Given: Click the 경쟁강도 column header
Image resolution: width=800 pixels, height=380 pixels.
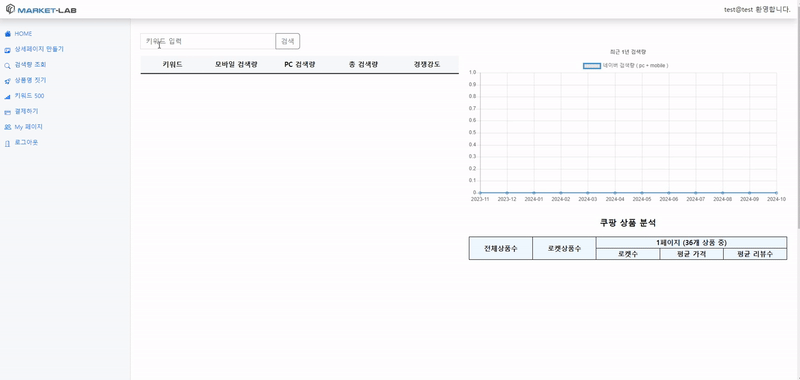Looking at the screenshot, I should pos(427,65).
